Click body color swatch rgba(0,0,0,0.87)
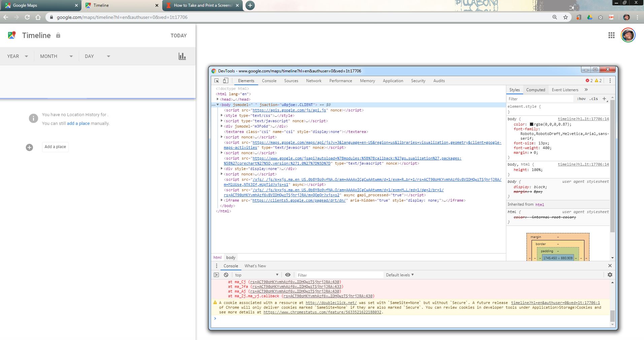 pos(532,124)
